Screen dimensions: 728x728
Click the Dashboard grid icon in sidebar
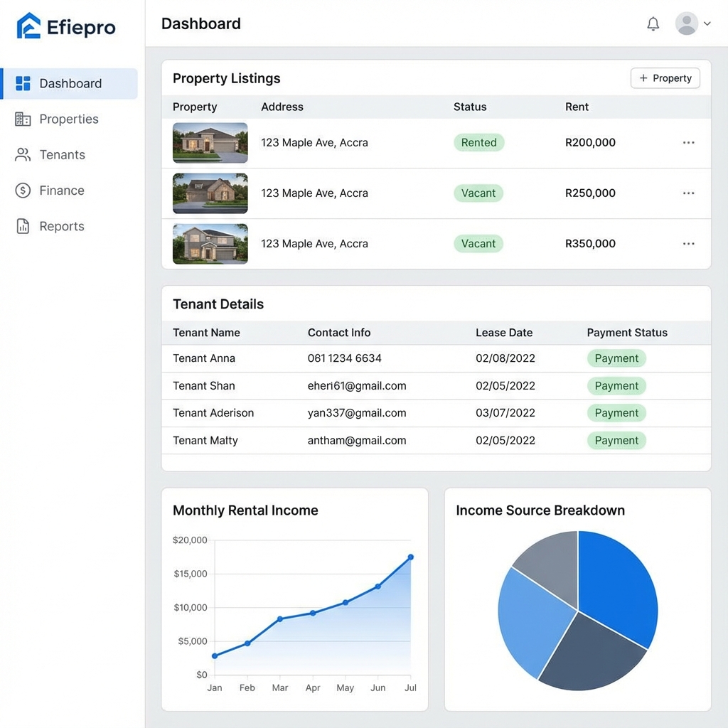click(x=23, y=84)
